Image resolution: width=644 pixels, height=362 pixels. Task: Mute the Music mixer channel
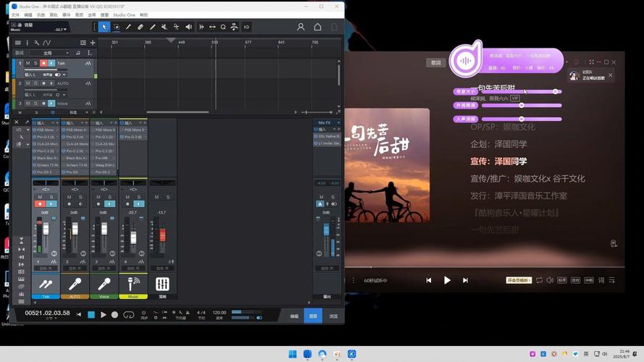click(127, 198)
